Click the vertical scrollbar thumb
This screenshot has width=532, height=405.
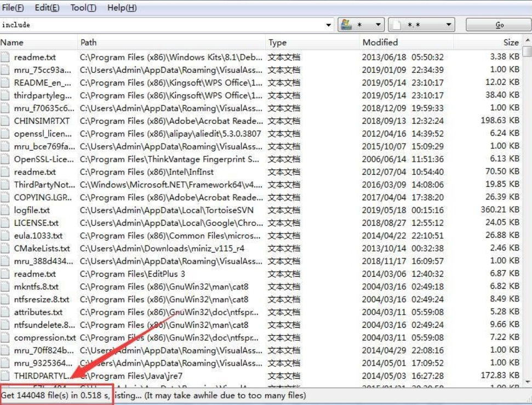528,51
